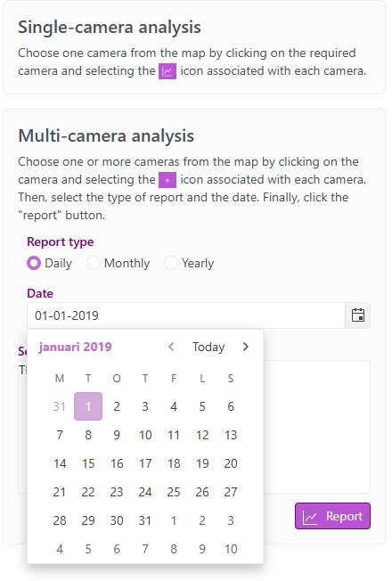Choose January 24 from the calendar grid
This screenshot has height=581, width=392.
[x=145, y=492]
